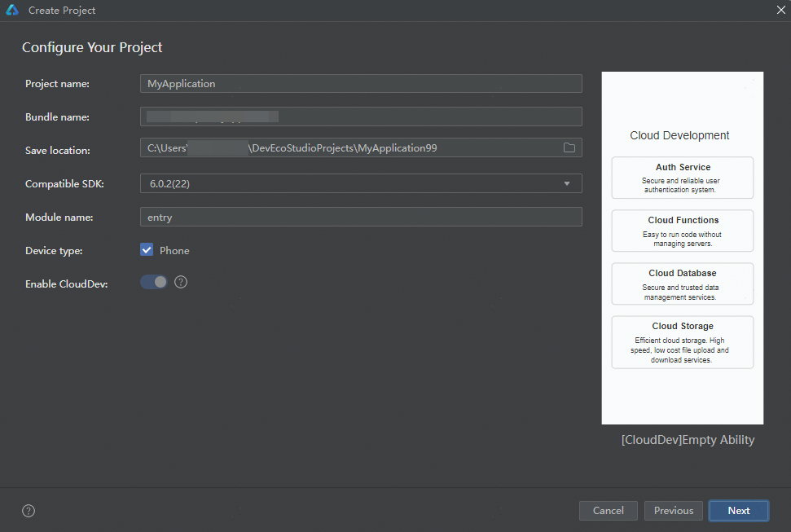
Task: Click the Next button
Action: click(738, 511)
